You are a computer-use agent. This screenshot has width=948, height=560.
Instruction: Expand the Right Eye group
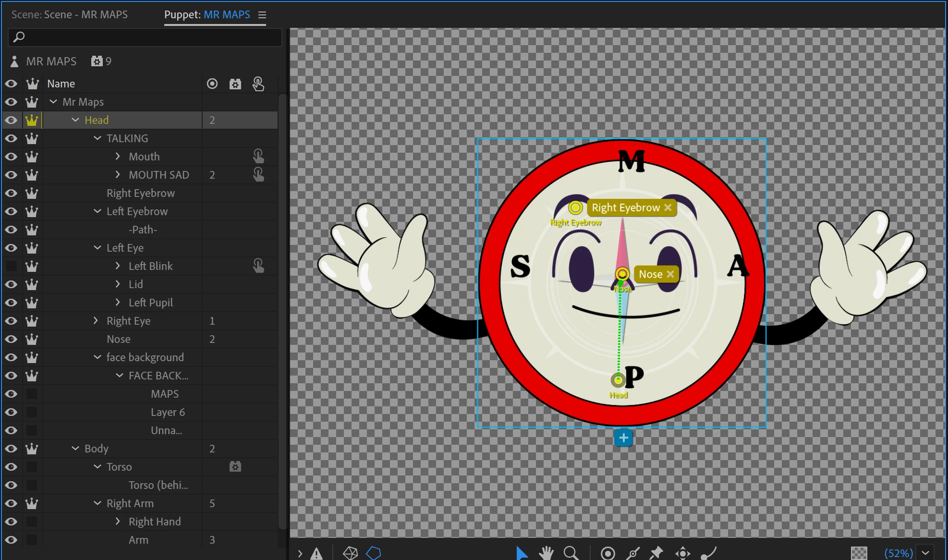tap(96, 320)
